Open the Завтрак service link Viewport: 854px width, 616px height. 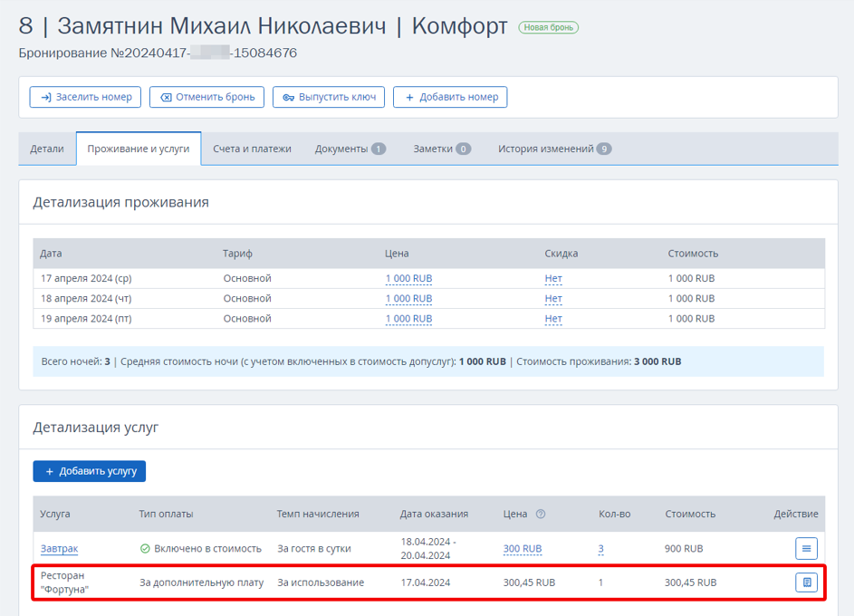pos(60,548)
